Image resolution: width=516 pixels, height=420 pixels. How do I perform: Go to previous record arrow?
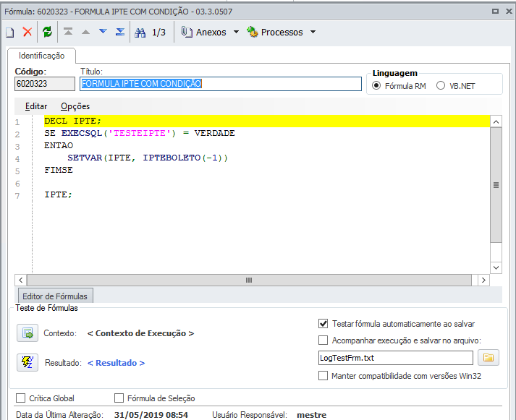coord(85,32)
